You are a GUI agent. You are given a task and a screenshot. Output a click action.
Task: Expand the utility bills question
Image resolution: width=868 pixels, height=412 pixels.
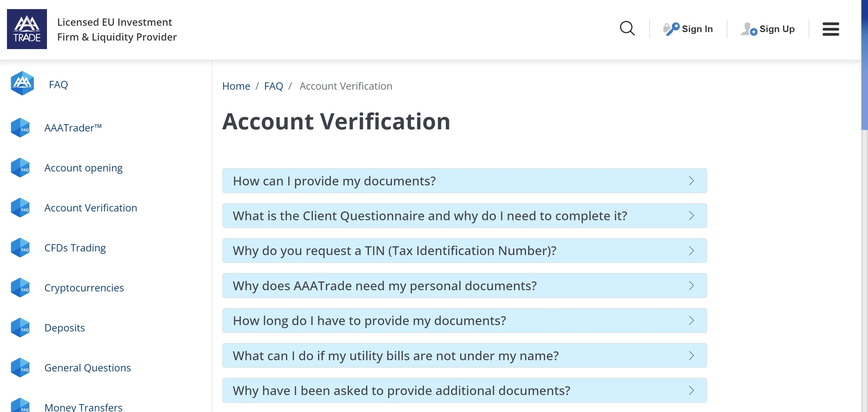pos(464,355)
